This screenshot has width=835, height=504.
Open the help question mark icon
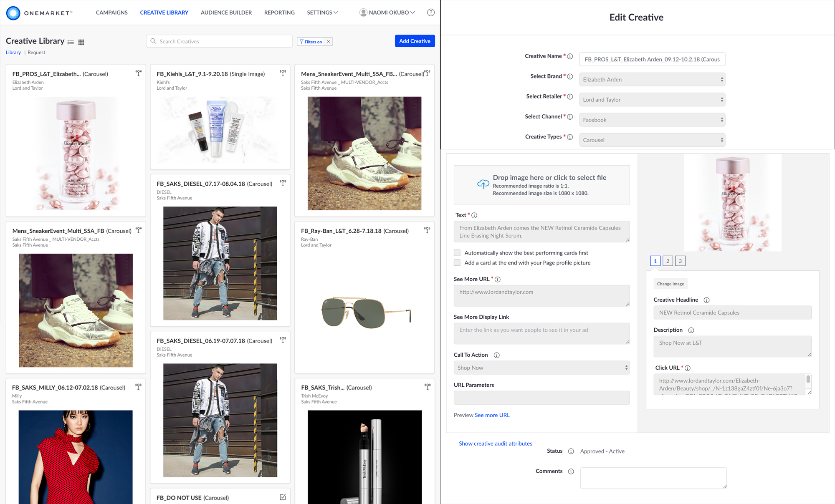[431, 13]
